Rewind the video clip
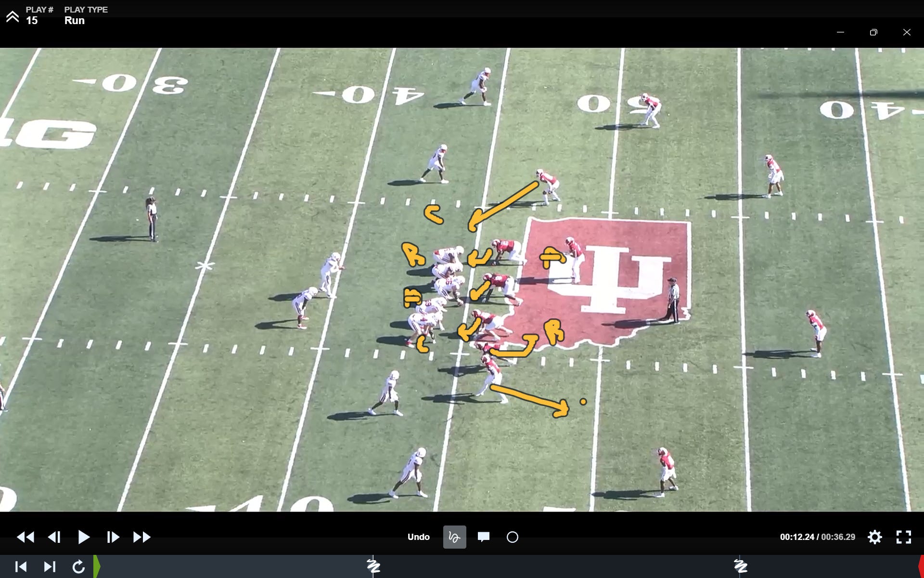924x578 pixels. (26, 537)
